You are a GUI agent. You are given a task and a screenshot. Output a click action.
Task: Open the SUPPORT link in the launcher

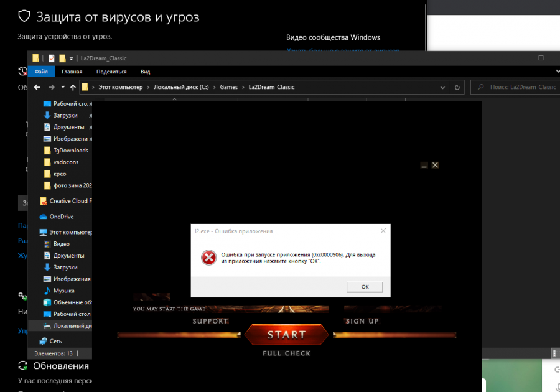pos(210,321)
